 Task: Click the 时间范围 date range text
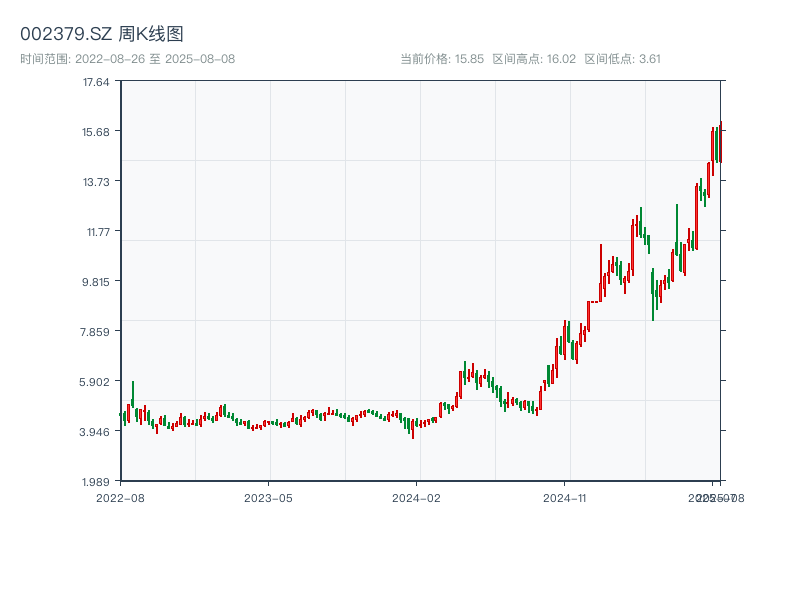coord(128,59)
